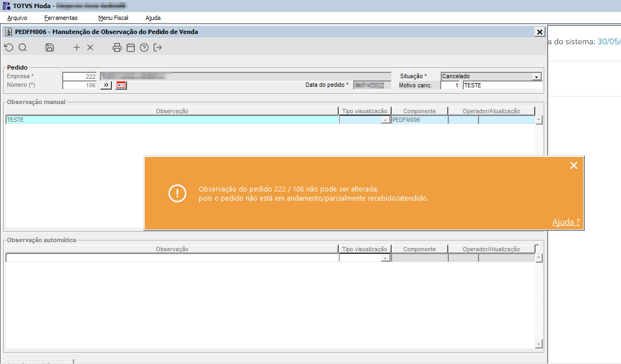
Task: Click the help question mark toolbar icon
Action: click(144, 47)
